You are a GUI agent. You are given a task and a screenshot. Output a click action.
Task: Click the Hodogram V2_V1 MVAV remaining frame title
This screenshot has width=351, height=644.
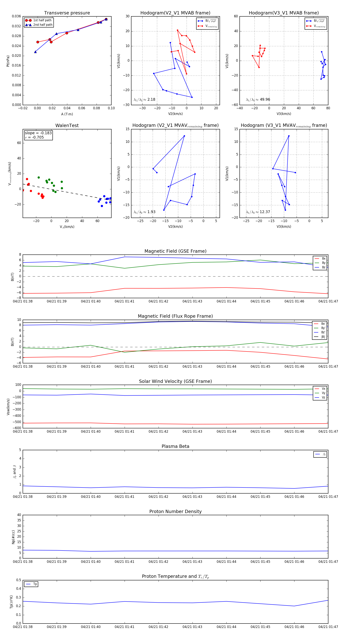175,125
